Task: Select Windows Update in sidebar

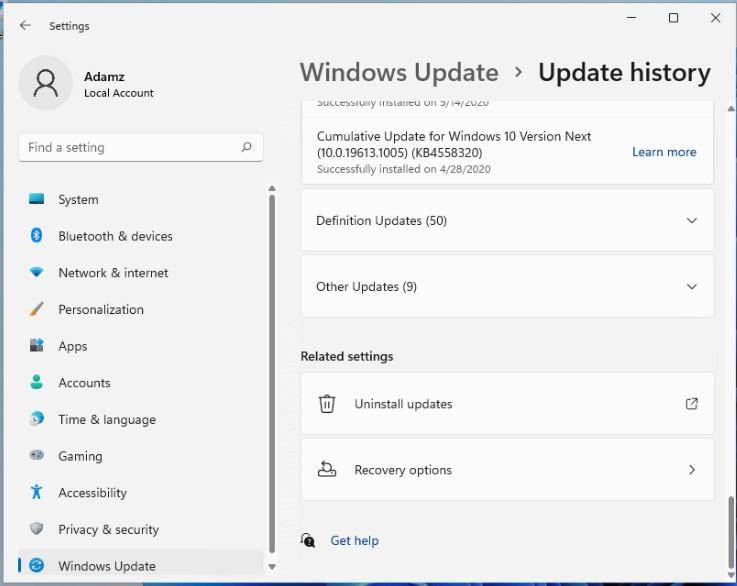Action: [x=141, y=565]
